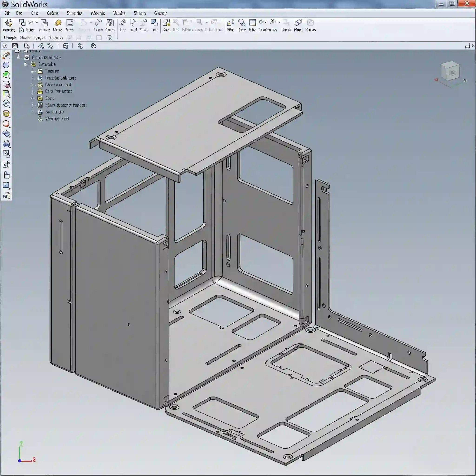The image size is (476, 476).
Task: Click the blue panel icon near sidebar bottom
Action: point(6,185)
